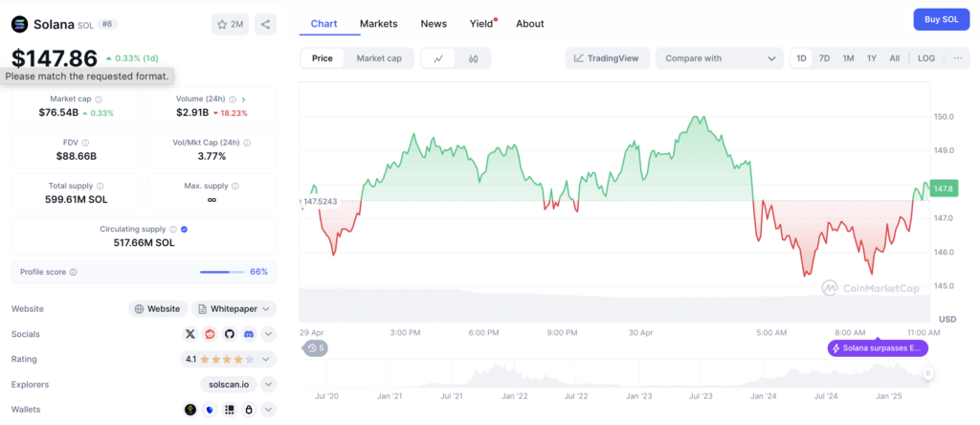
Task: Open the first wallet icon (Binance)
Action: click(190, 410)
